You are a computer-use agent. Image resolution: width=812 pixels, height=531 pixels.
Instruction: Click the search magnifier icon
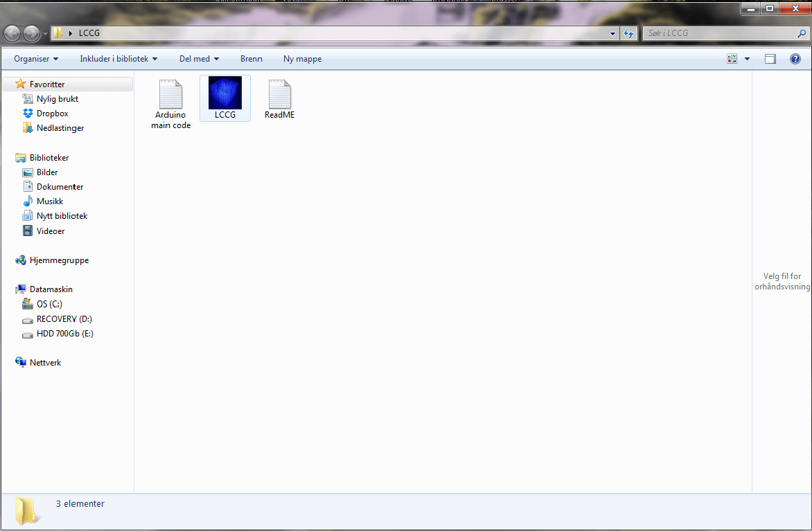click(x=802, y=33)
